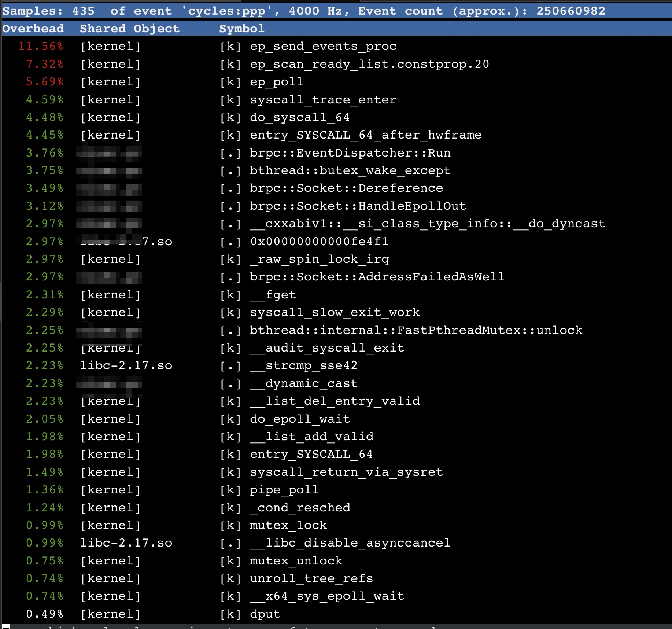Select __list_add_valid symbol
This screenshot has height=629, width=672.
pos(311,437)
